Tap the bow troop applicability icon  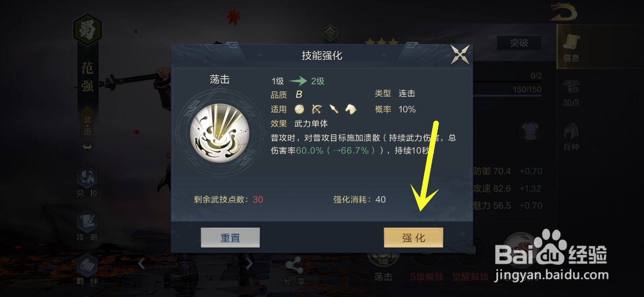point(317,109)
